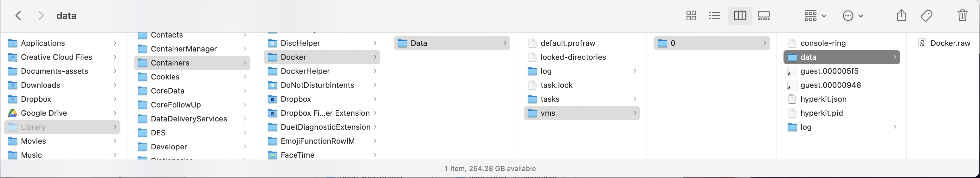Select the Google Drive folder
This screenshot has height=178, width=980.
(x=62, y=113)
